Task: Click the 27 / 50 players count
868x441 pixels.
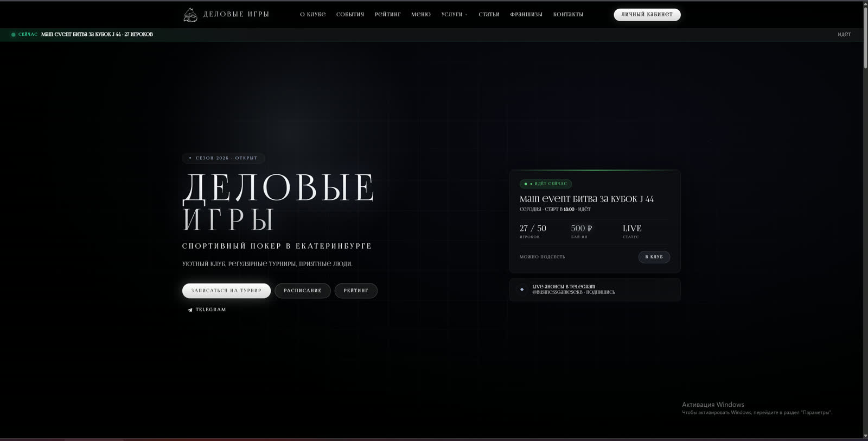Action: 533,229
